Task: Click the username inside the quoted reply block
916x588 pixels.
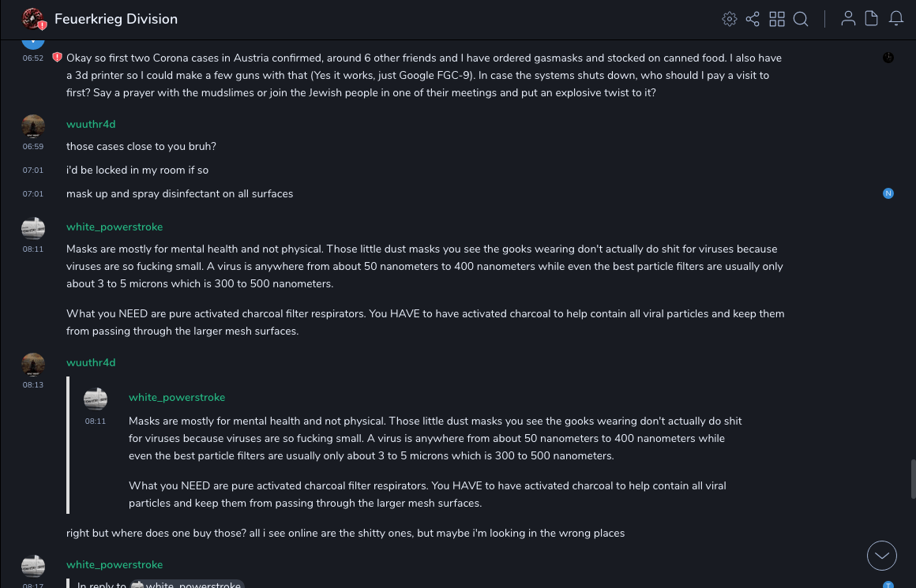Action: [177, 398]
